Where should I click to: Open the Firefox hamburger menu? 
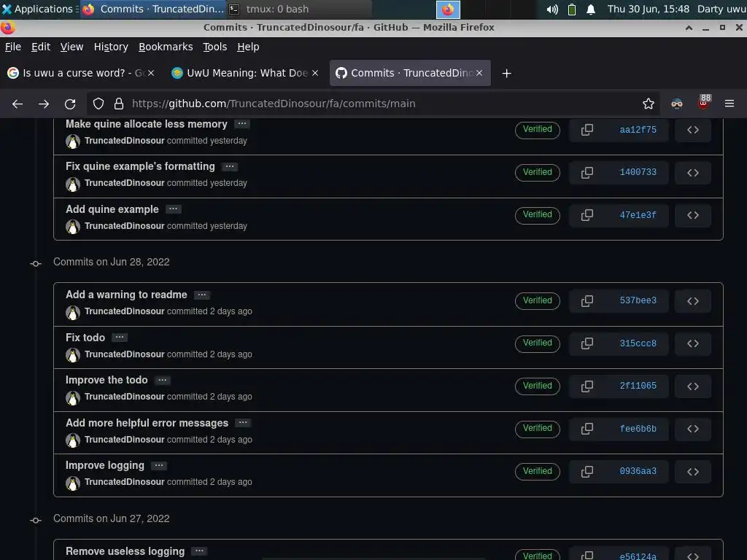coord(729,104)
